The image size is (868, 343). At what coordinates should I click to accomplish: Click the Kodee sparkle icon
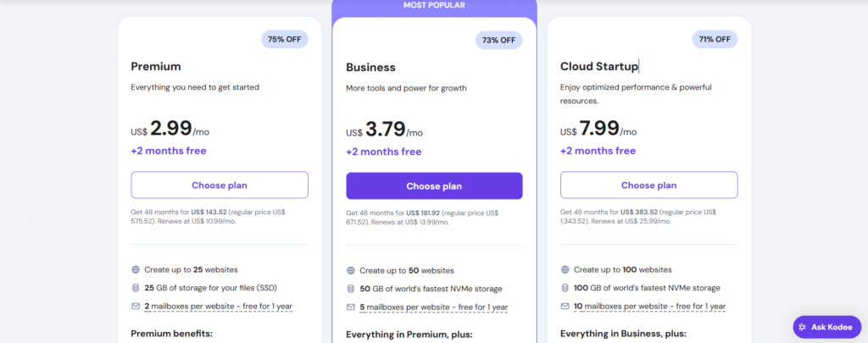click(x=803, y=327)
